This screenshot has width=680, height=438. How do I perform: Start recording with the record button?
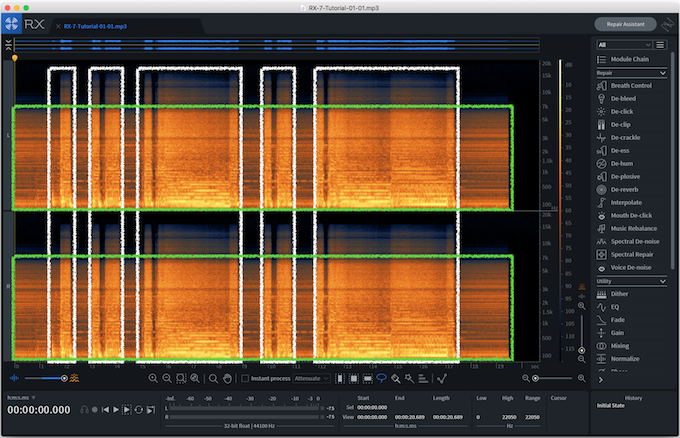pyautogui.click(x=95, y=410)
